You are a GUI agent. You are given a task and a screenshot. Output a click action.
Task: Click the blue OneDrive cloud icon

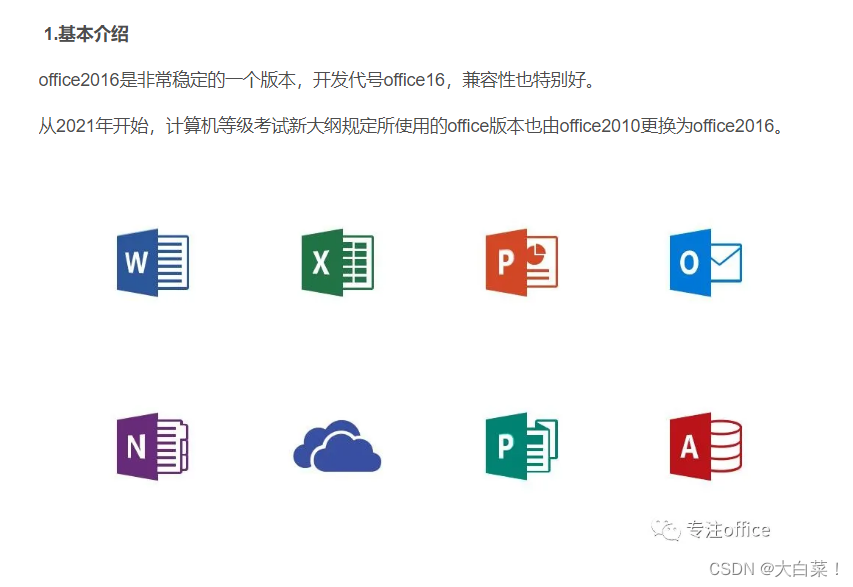pos(337,446)
